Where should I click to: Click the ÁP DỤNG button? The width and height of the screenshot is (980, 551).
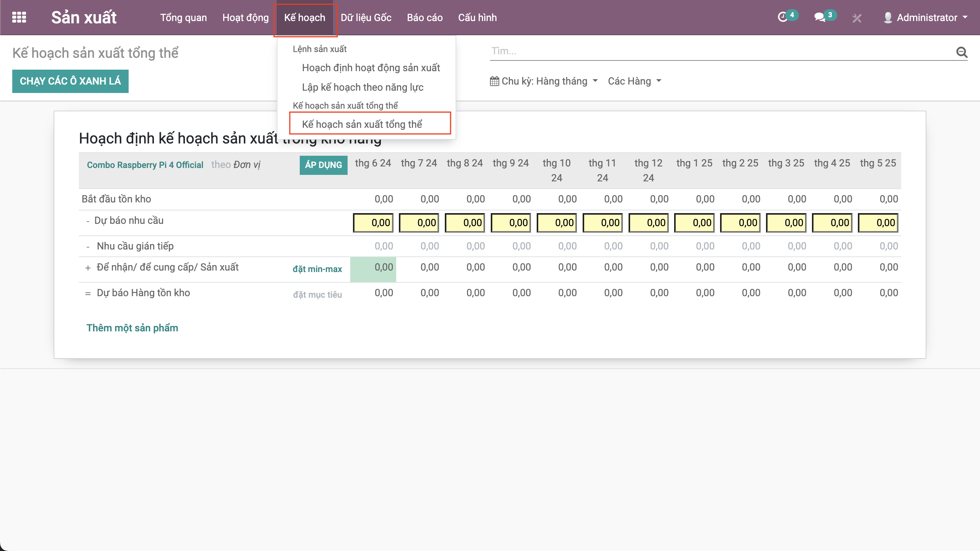pyautogui.click(x=323, y=165)
